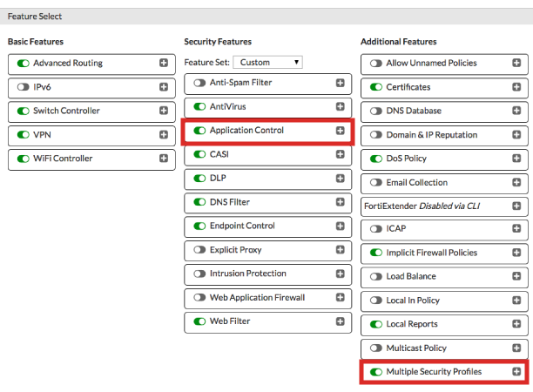The width and height of the screenshot is (533, 392).
Task: Toggle on Intrusion Protection
Action: [x=199, y=274]
